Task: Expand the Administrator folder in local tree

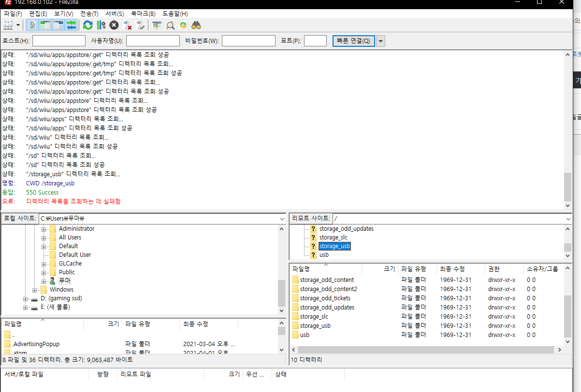Action: click(44, 229)
